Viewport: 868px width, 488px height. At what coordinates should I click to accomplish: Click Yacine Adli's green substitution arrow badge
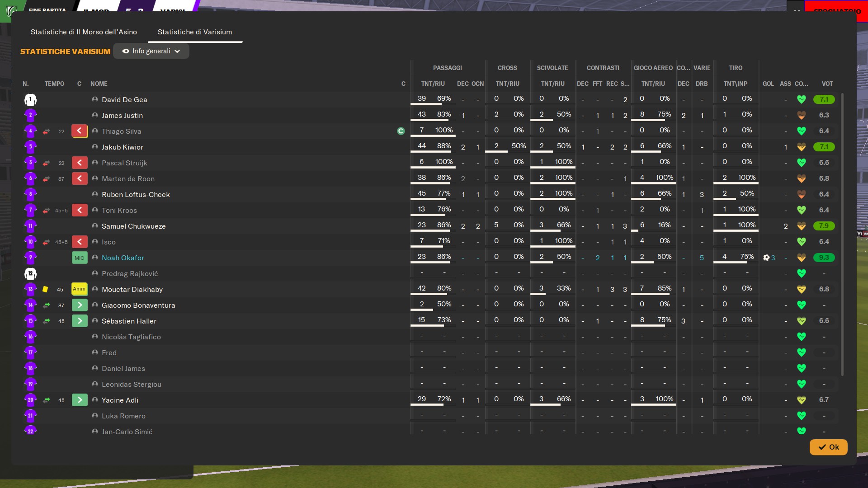coord(80,400)
